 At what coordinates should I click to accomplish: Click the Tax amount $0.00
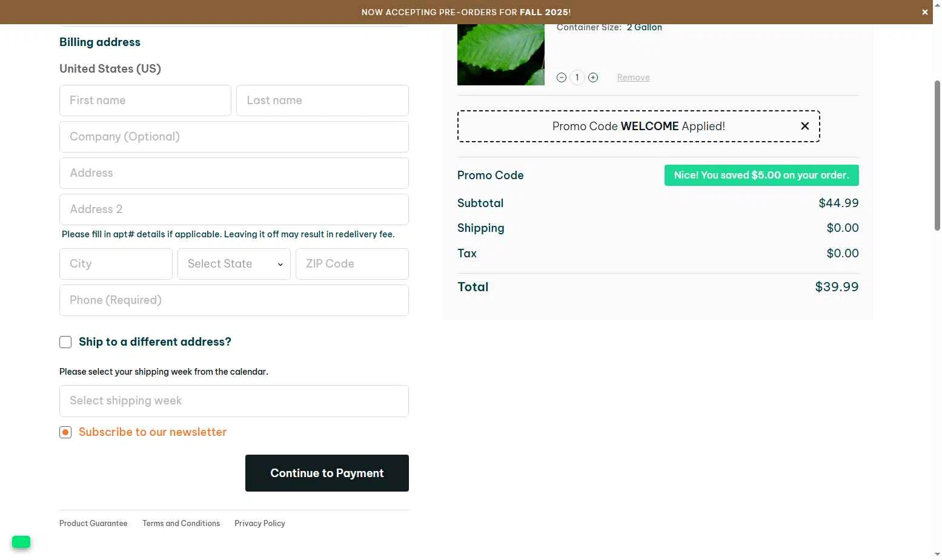pos(843,254)
